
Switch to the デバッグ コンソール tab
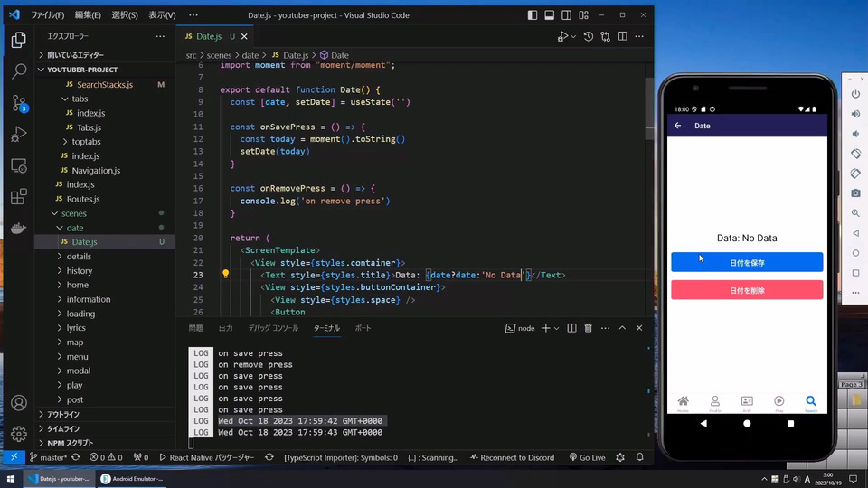point(272,328)
